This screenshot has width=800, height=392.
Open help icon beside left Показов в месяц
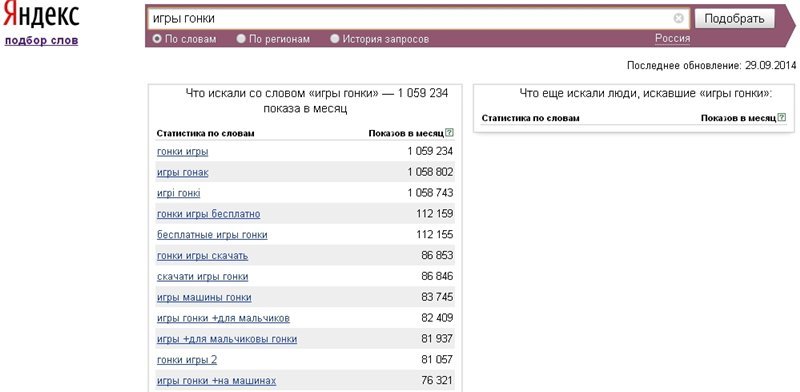pos(449,133)
